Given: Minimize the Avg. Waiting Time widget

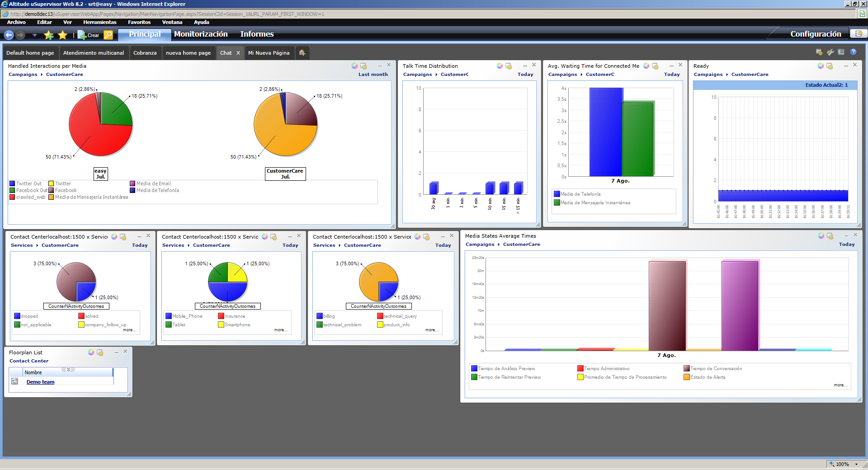Looking at the screenshot, I should pos(671,66).
